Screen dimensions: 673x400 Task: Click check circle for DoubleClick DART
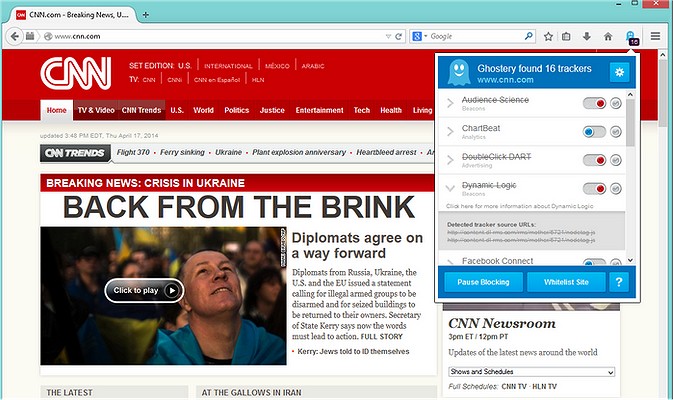point(615,160)
